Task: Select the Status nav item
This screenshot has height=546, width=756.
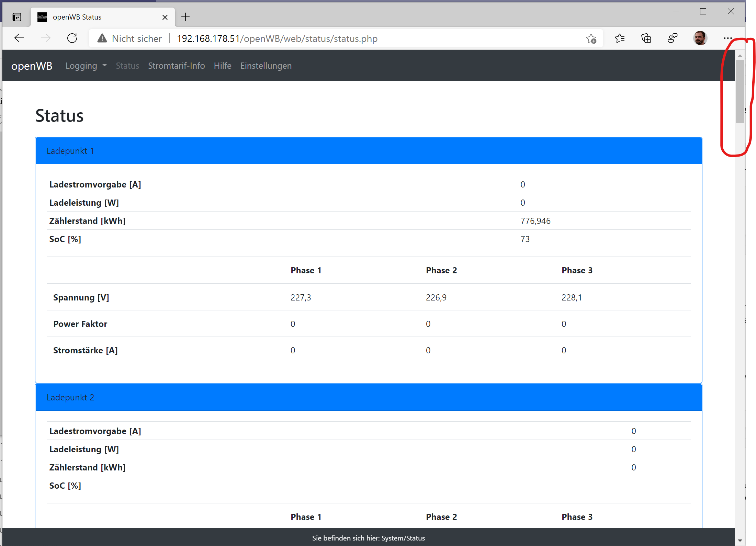Action: pos(127,66)
